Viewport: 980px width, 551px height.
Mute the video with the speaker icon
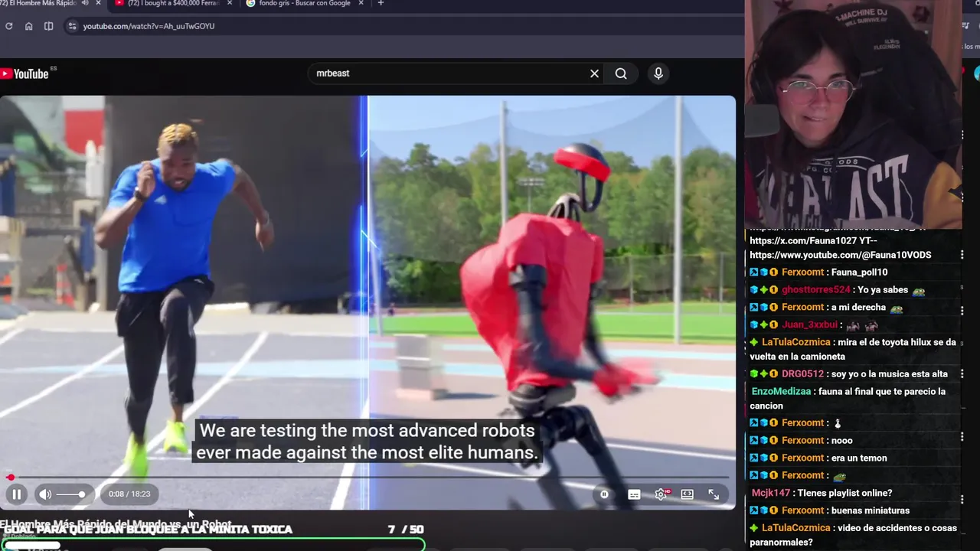pyautogui.click(x=45, y=494)
